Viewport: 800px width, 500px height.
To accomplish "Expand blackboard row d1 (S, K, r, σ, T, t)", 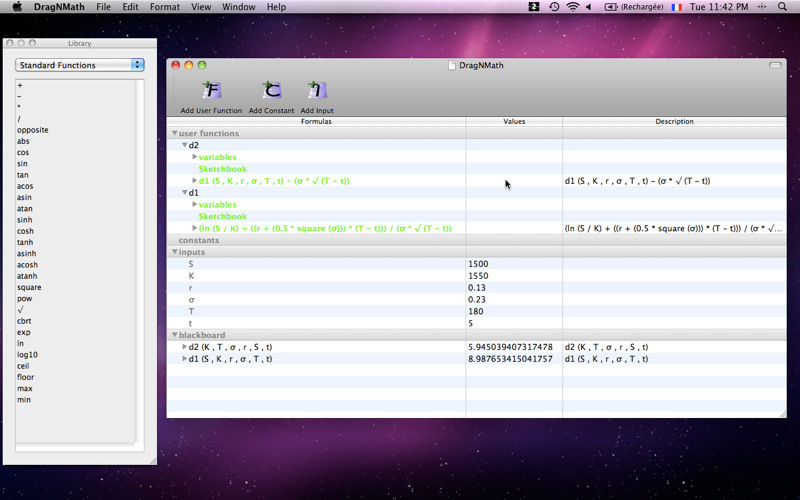I will click(x=185, y=359).
